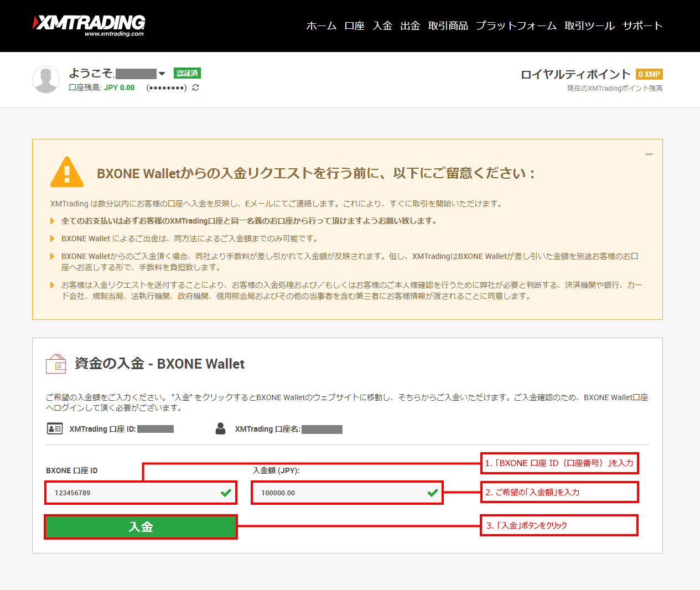This screenshot has width=700, height=590.
Task: Click the user profile avatar
Action: tap(46, 80)
